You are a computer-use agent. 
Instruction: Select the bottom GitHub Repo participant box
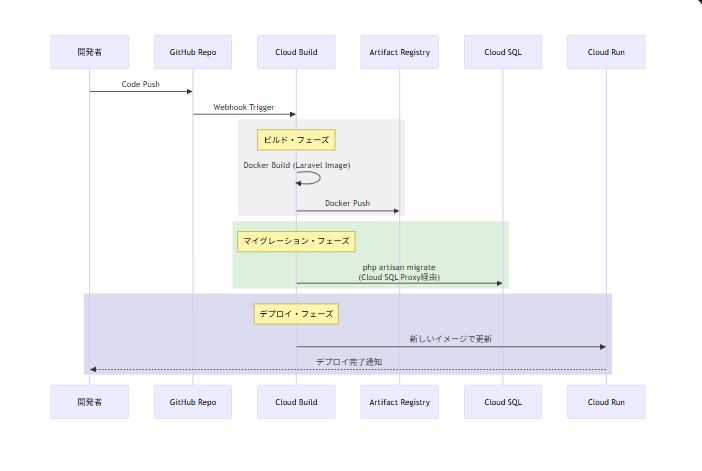tap(193, 402)
